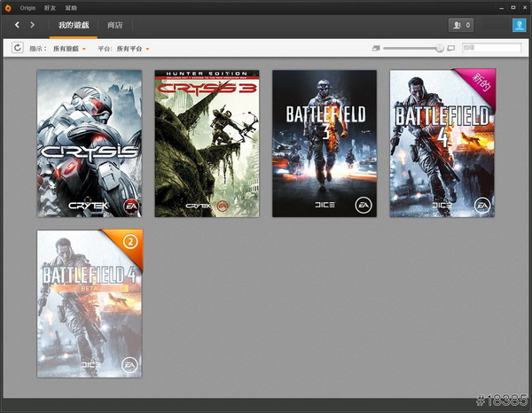532x413 pixels.
Task: Click the thumbnail size slider handle
Action: click(440, 48)
